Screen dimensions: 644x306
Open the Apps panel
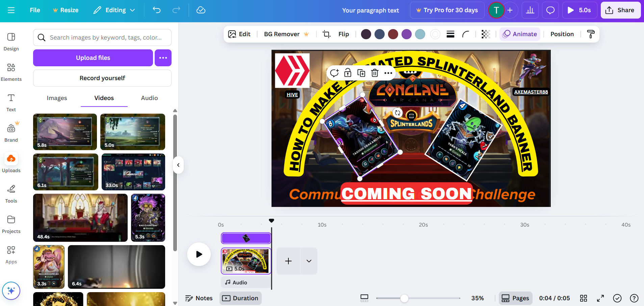11,255
